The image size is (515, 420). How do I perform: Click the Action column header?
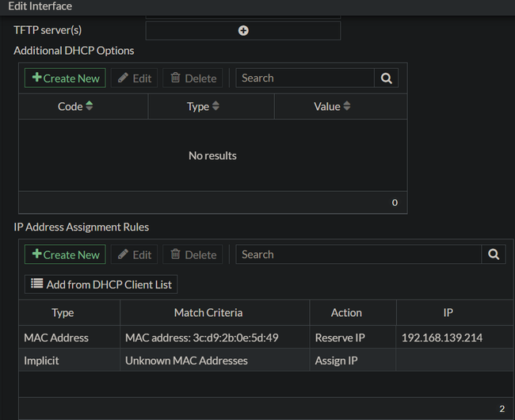click(346, 313)
